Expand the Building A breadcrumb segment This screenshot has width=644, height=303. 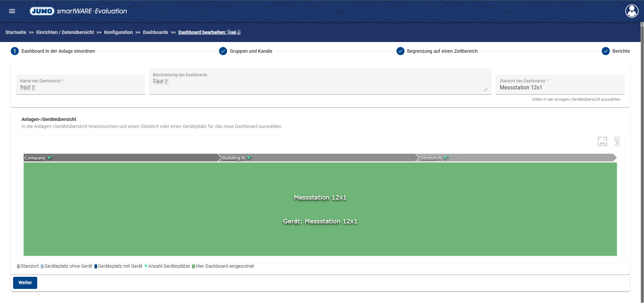(233, 158)
